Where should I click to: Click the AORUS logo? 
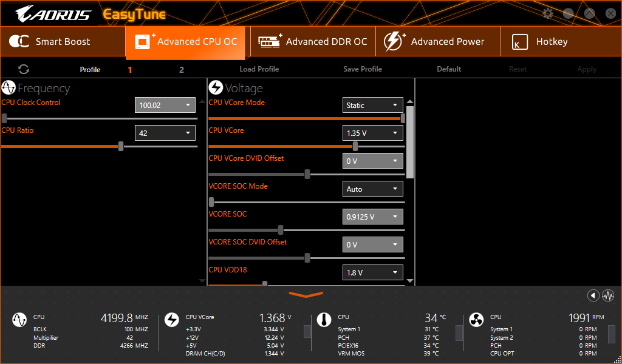[x=53, y=14]
